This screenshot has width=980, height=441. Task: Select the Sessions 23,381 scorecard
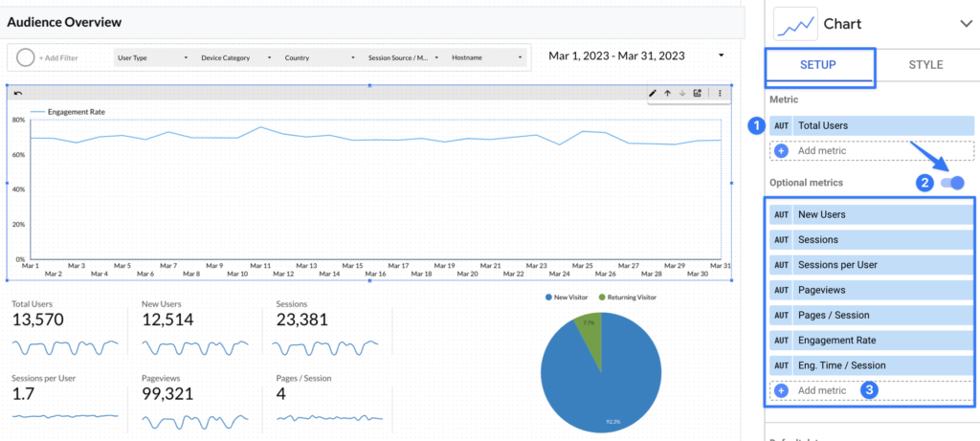click(329, 327)
